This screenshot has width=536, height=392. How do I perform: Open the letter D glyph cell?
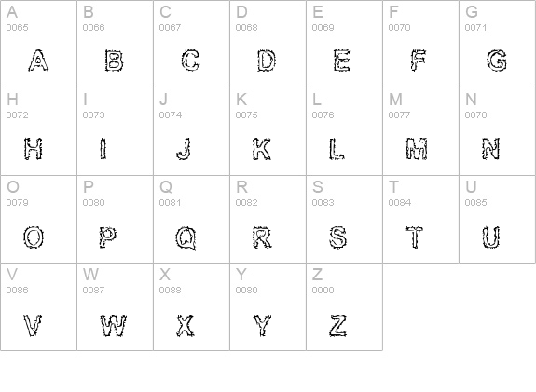(x=268, y=44)
